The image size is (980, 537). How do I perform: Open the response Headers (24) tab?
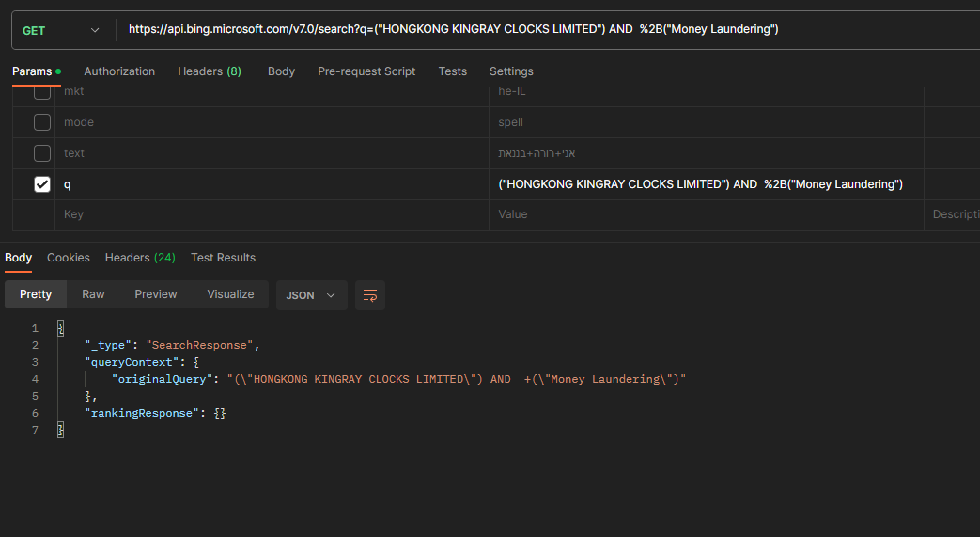coord(140,258)
